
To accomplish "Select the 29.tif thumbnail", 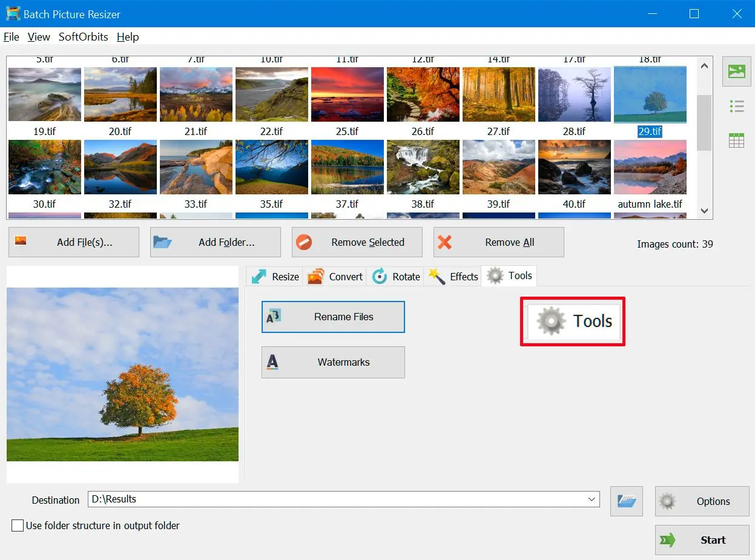I will click(x=650, y=167).
